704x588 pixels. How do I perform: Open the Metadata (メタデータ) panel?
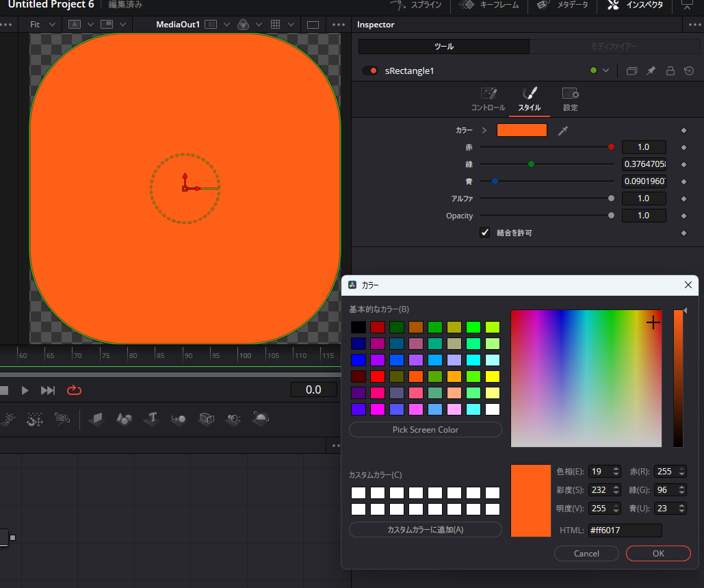(x=562, y=5)
